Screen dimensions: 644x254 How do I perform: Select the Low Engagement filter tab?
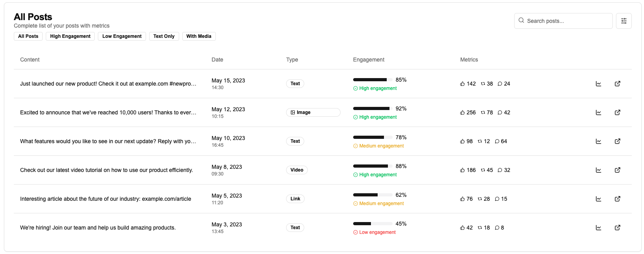point(122,36)
